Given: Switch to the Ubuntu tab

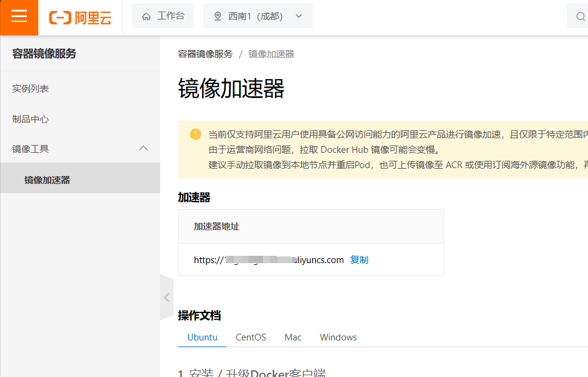Looking at the screenshot, I should pos(202,337).
